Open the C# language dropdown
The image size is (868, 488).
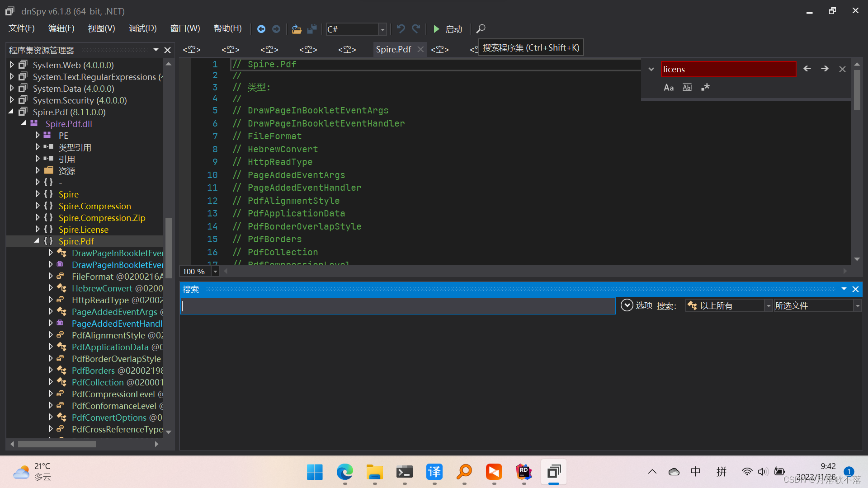[382, 29]
